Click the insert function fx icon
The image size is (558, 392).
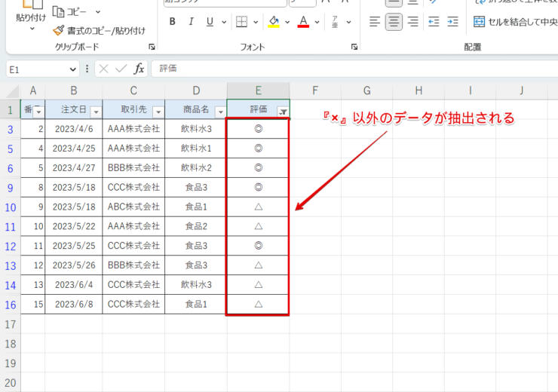(x=139, y=69)
